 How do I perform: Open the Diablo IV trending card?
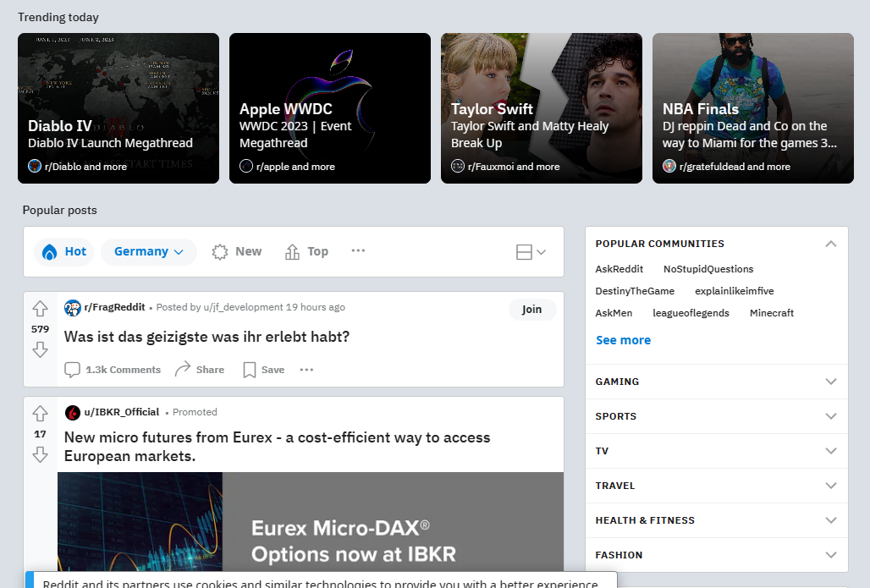tap(118, 108)
